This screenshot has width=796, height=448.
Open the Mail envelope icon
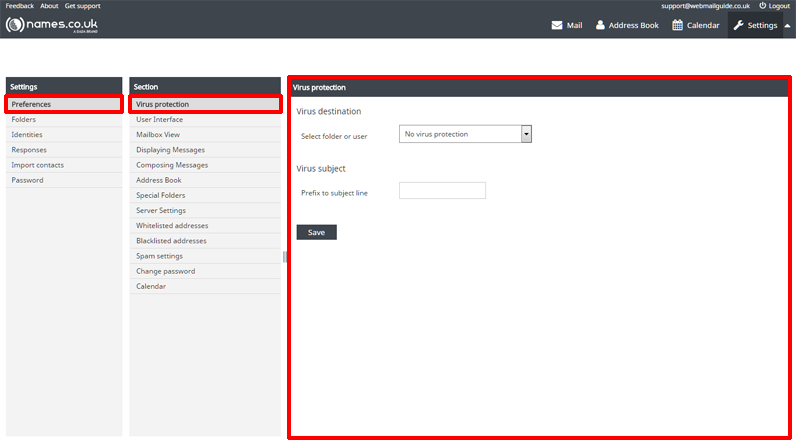tap(557, 25)
